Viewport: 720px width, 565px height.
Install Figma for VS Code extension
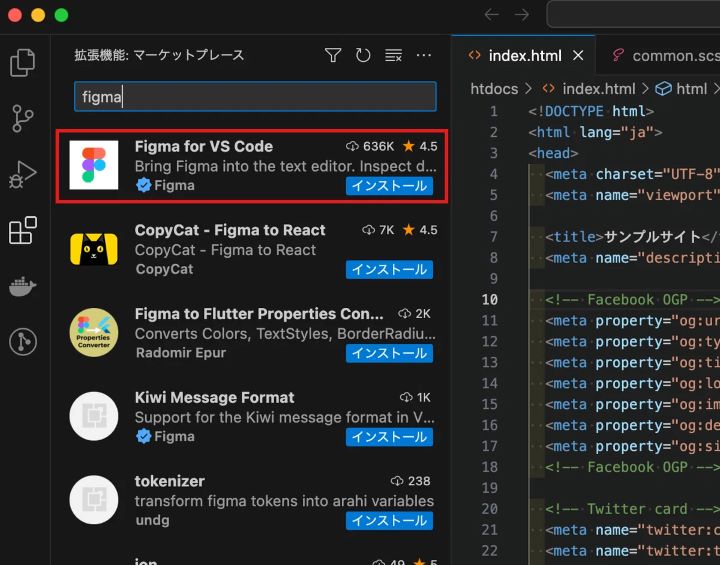click(x=389, y=186)
